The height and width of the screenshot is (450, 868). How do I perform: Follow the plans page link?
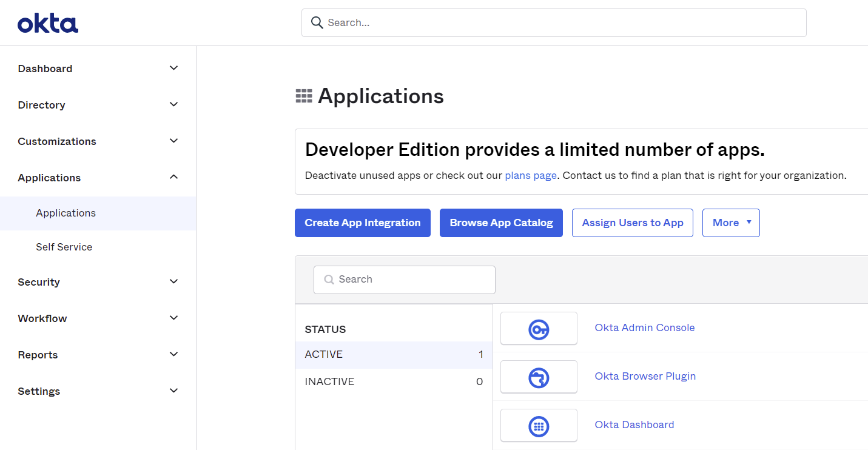click(x=531, y=175)
